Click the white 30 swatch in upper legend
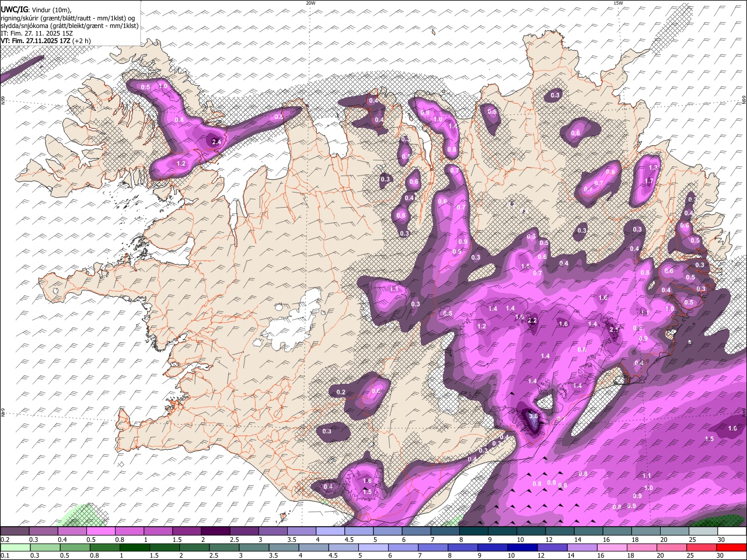 click(x=732, y=531)
